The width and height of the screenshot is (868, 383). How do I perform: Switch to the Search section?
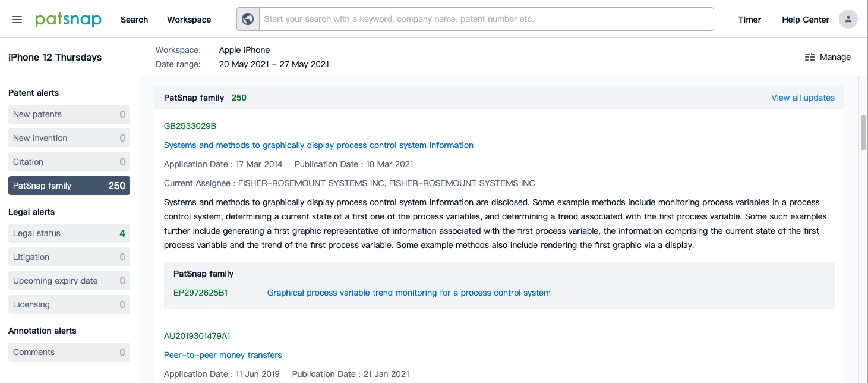pyautogui.click(x=134, y=20)
